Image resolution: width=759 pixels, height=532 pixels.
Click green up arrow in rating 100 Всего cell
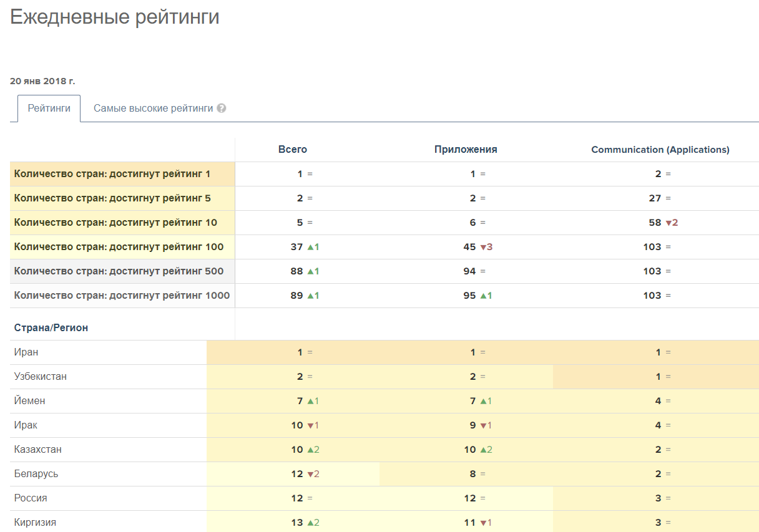(x=310, y=247)
